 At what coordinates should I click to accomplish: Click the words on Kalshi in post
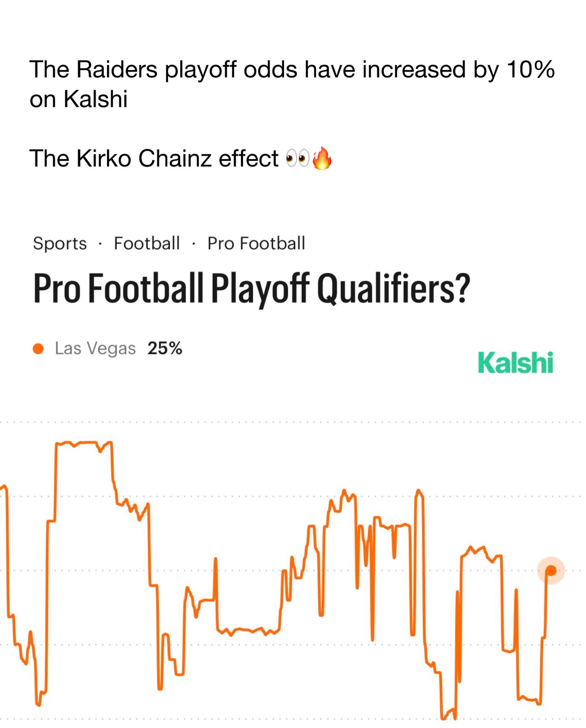pos(79,99)
